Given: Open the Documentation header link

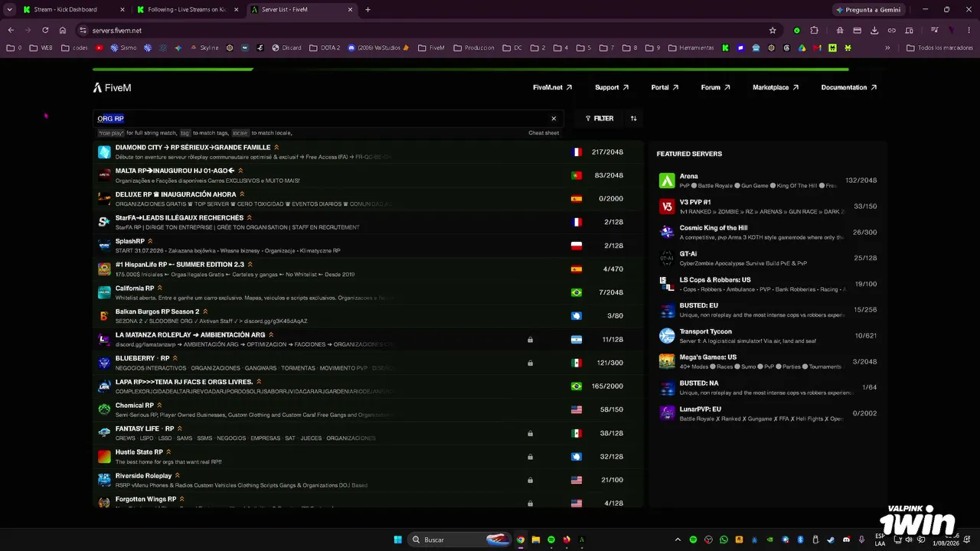Looking at the screenshot, I should coord(849,88).
